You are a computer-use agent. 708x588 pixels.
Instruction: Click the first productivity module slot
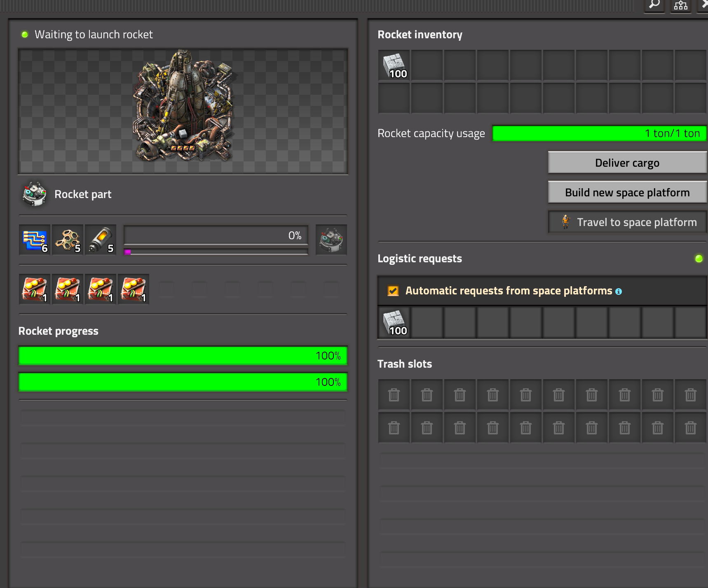pyautogui.click(x=35, y=289)
